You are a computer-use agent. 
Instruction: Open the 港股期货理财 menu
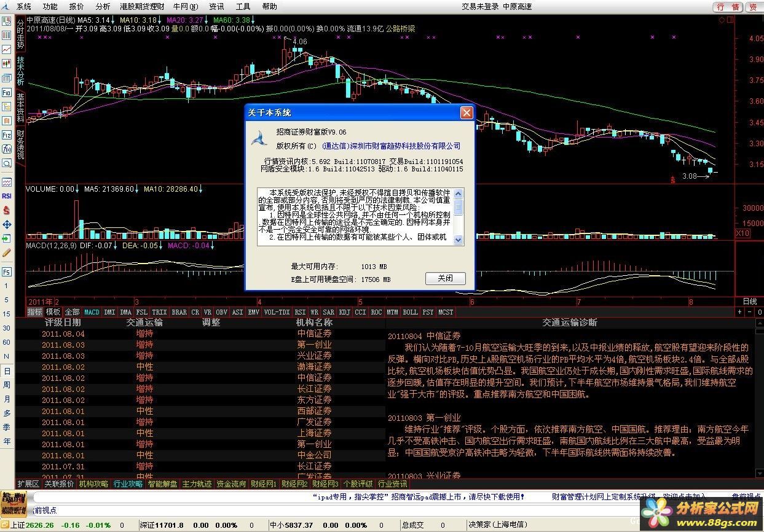pyautogui.click(x=142, y=7)
